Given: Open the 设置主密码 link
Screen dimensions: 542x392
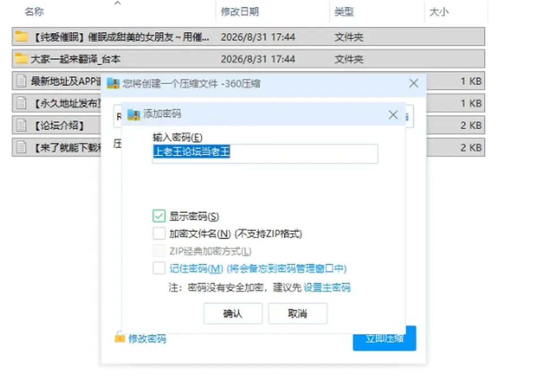Looking at the screenshot, I should point(327,287).
